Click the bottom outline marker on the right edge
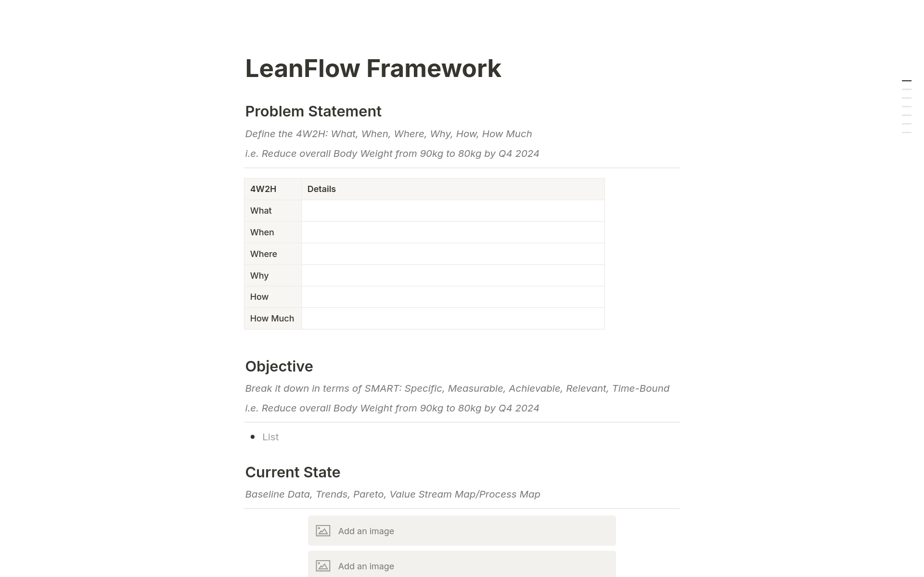Screen dimensions: 924x577 (907, 132)
